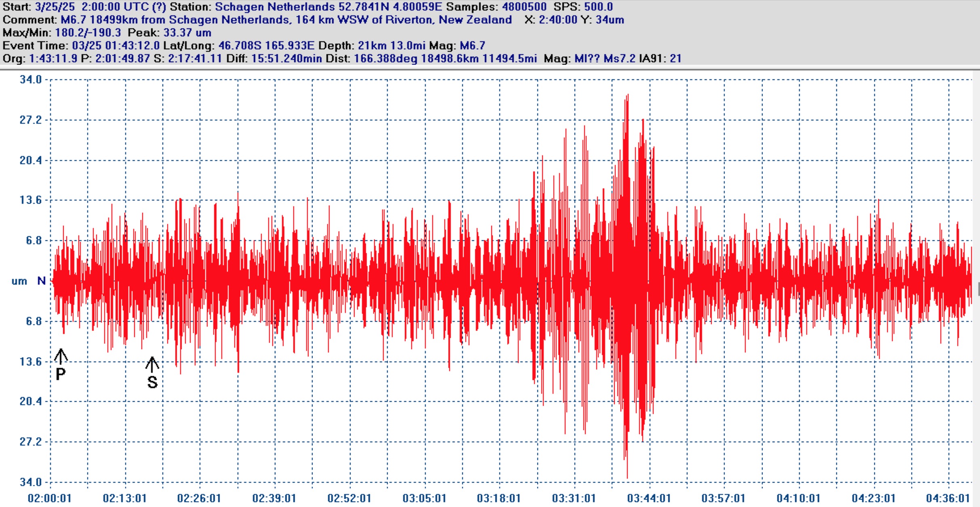Click the Peak value 33.37 um
The width and height of the screenshot is (980, 507).
[187, 33]
